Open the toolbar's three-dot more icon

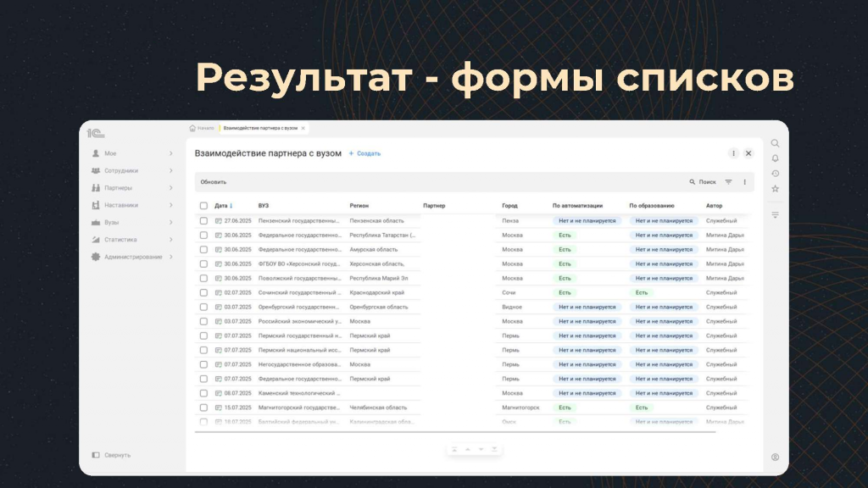(744, 182)
